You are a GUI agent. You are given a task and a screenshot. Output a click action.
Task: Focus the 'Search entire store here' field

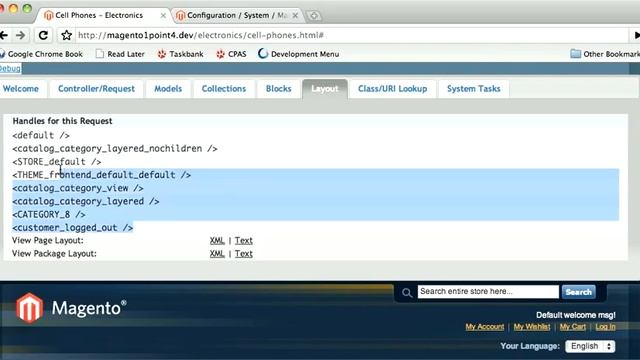488,291
